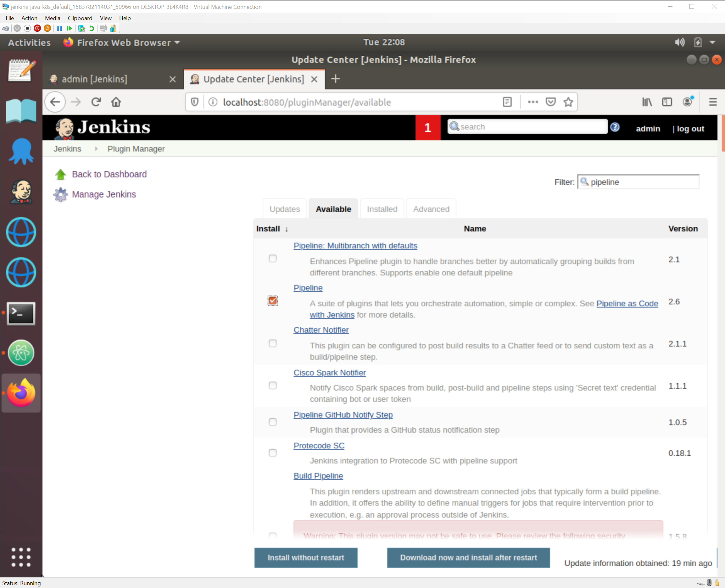Screen dimensions: 725x588
Task: Open Pipeline GitHub Notify Step link
Action: click(343, 414)
